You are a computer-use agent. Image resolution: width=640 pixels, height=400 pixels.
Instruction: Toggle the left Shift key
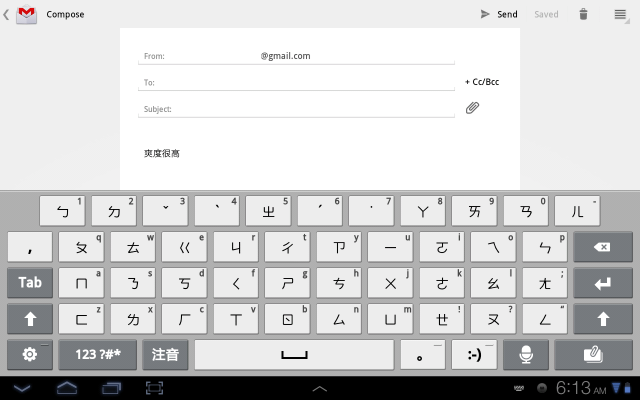click(30, 319)
